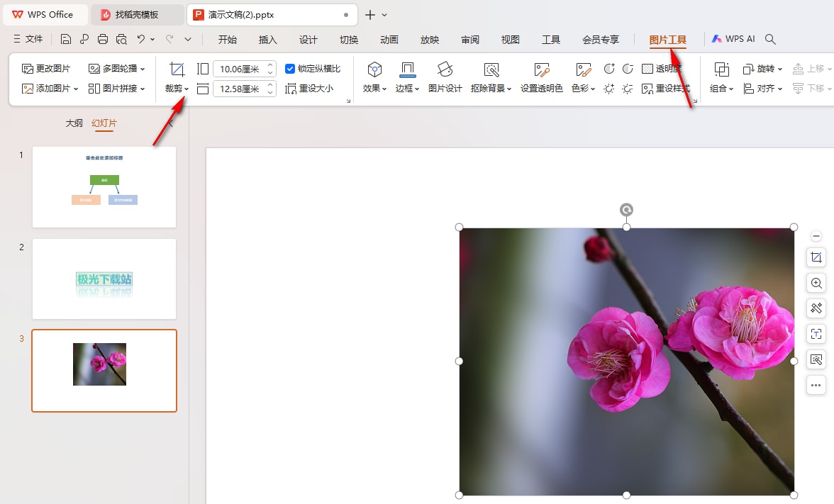
Task: Expand the 裁剪 crop dropdown arrow
Action: (x=186, y=89)
